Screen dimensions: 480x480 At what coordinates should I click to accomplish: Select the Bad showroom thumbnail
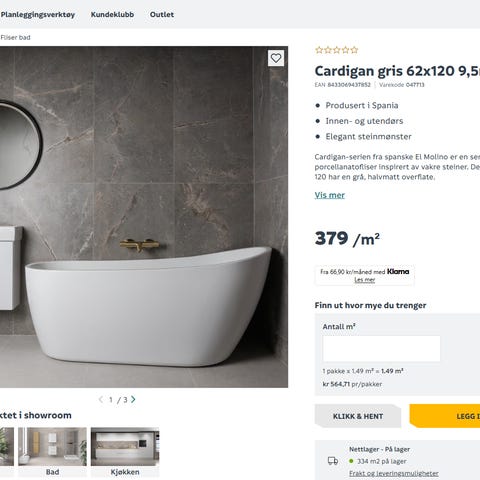(x=52, y=452)
